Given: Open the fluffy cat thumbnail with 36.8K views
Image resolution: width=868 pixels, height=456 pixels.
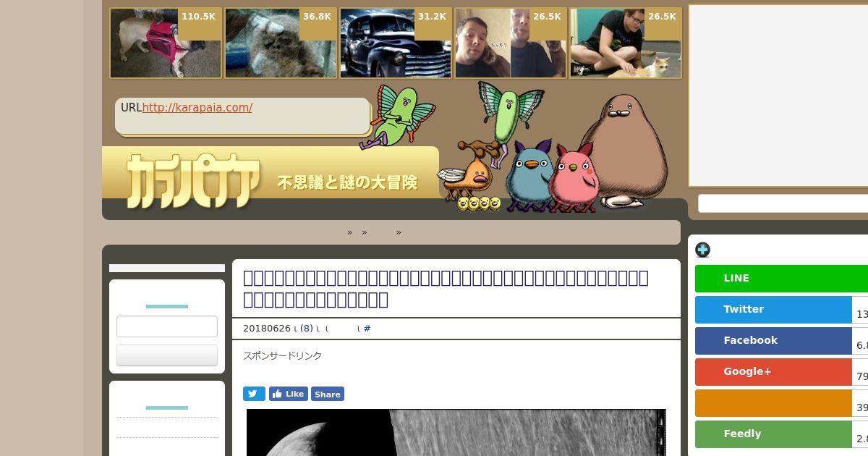Looking at the screenshot, I should (x=281, y=43).
